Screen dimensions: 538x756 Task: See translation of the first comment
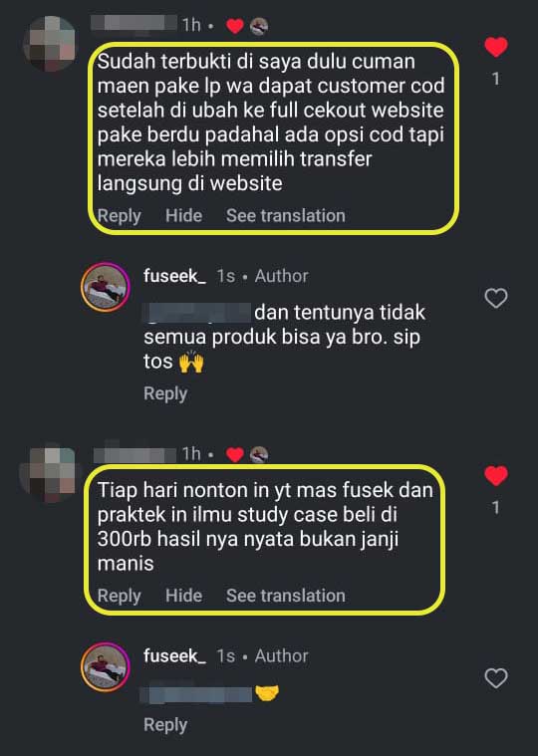(285, 215)
